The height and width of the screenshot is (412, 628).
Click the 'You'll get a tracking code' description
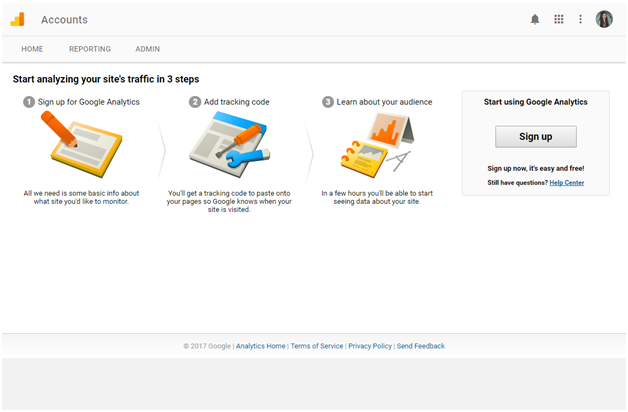pos(229,201)
